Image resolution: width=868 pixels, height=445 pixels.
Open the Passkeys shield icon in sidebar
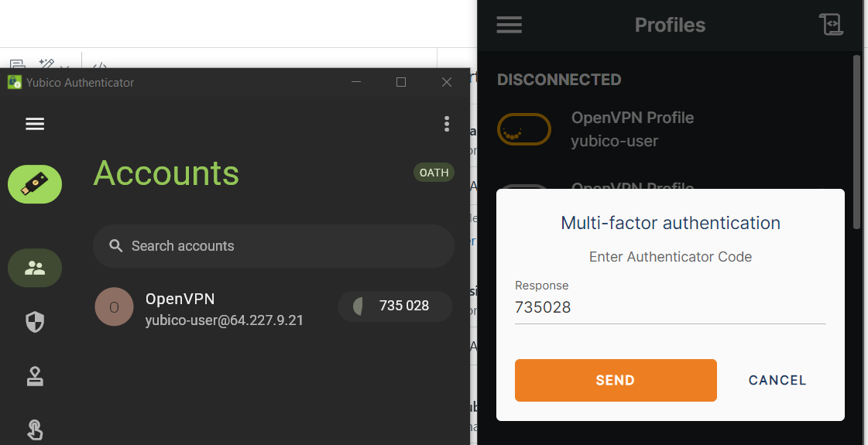tap(35, 322)
